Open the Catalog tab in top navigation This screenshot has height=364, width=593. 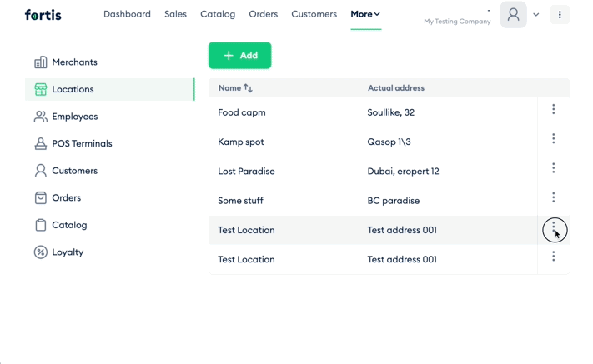point(218,14)
